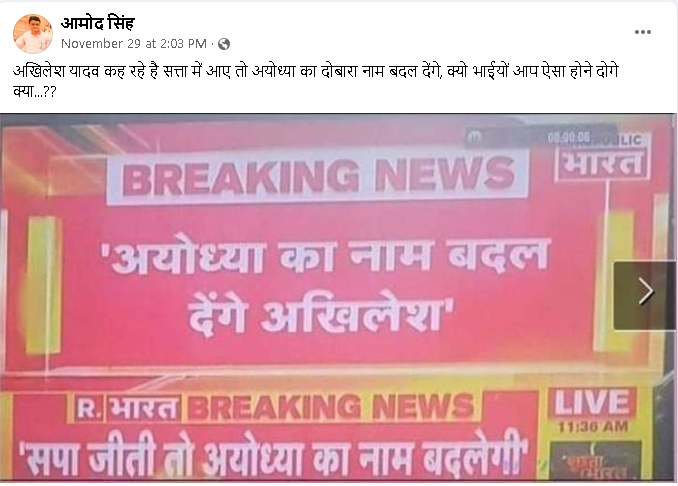The width and height of the screenshot is (678, 486).
Task: Click the globe public-privacy icon
Action: [x=224, y=44]
